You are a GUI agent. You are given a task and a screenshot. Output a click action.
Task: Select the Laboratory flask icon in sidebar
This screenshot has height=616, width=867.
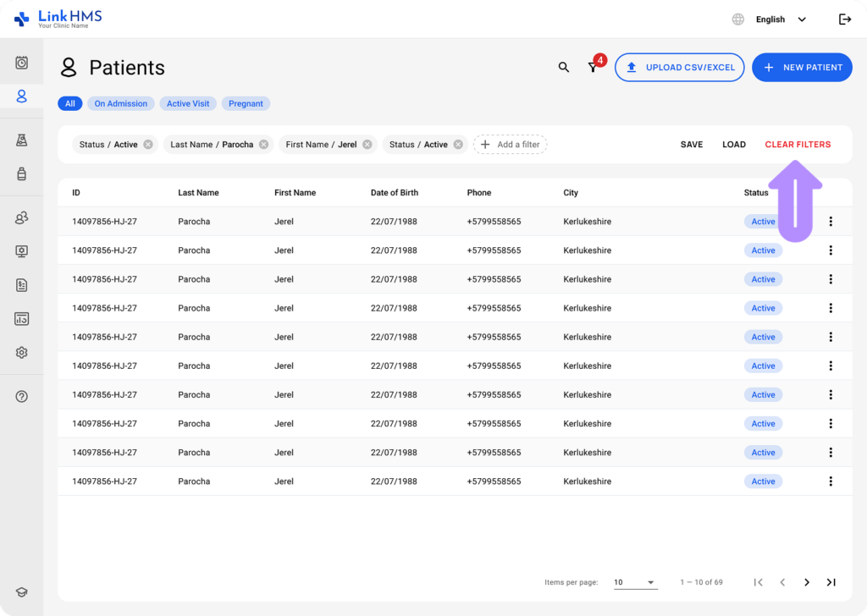(21, 137)
